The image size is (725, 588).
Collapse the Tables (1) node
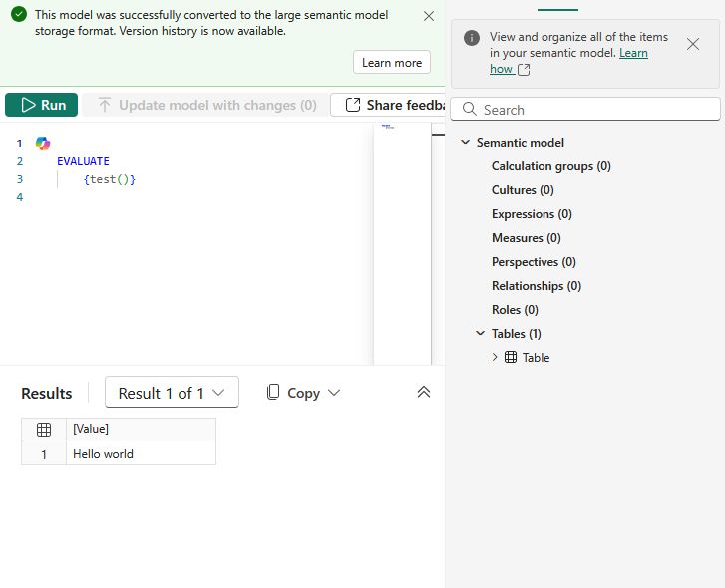[x=480, y=334]
